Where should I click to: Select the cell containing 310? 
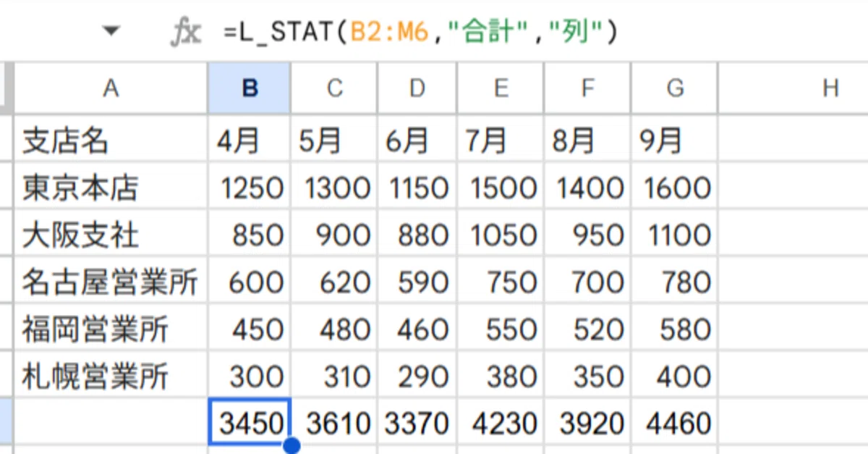point(333,376)
